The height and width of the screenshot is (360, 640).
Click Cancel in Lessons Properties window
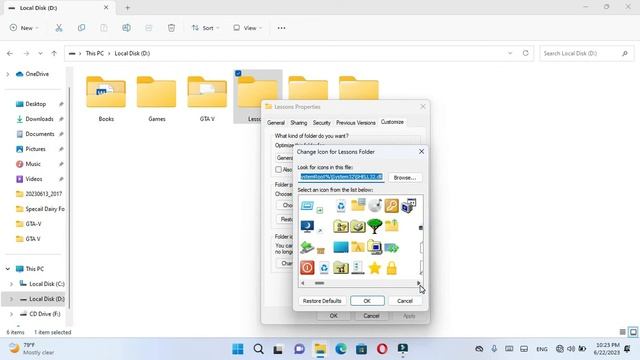point(371,316)
